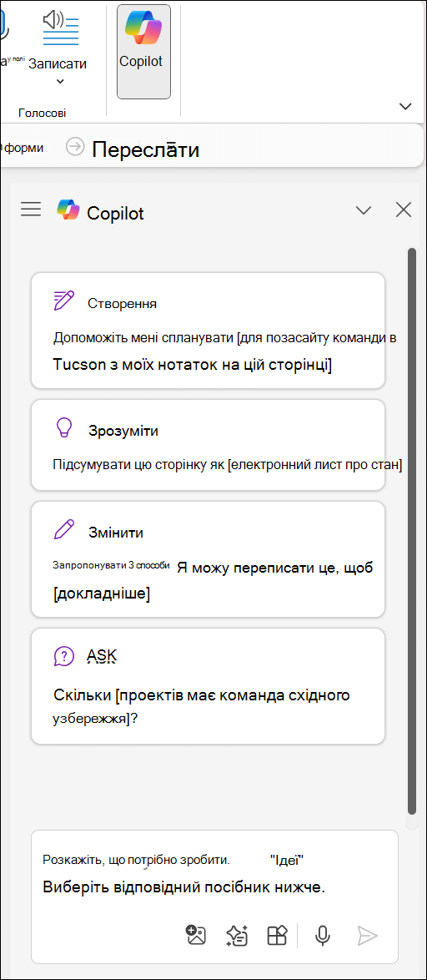This screenshot has width=427, height=980.
Task: Open the Copilot pane hamburger menu
Action: tap(31, 210)
